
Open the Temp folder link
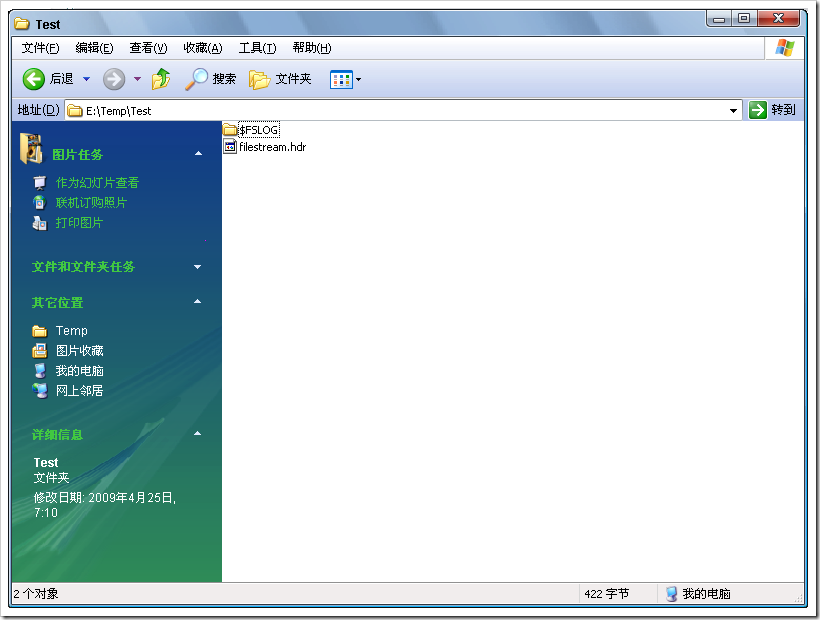pyautogui.click(x=72, y=330)
